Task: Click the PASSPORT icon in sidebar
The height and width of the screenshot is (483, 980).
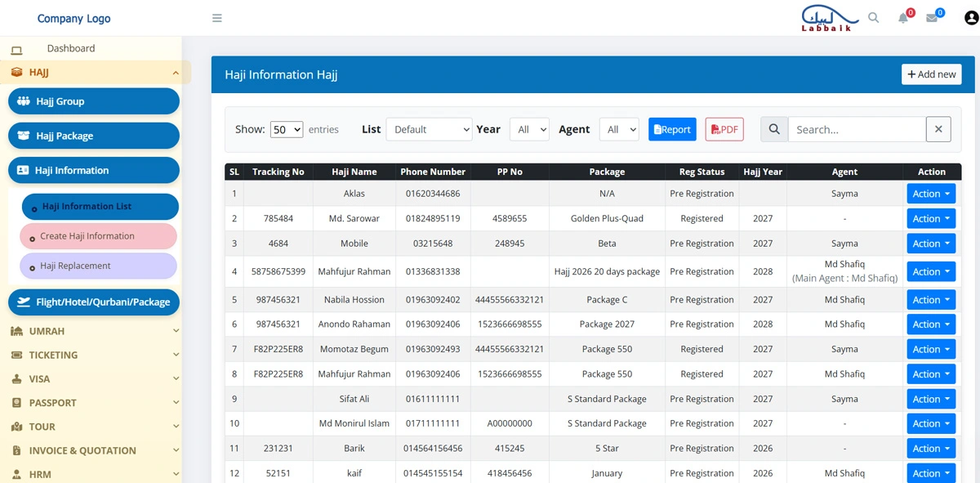Action: coord(16,403)
